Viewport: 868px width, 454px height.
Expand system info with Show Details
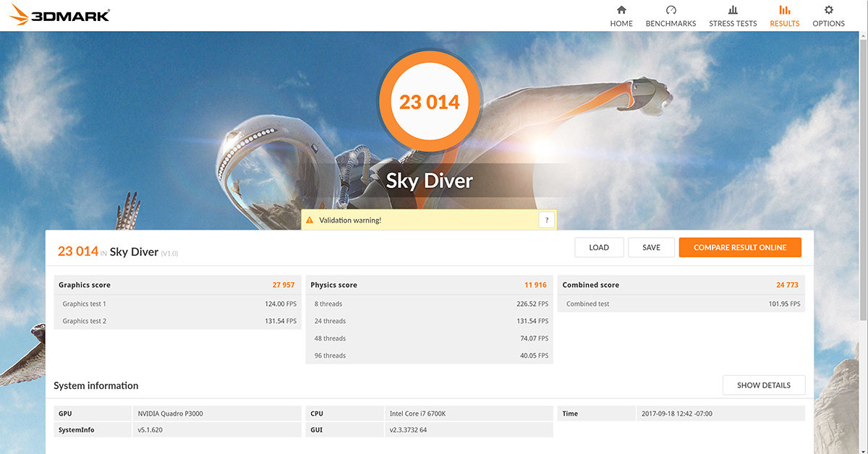point(763,385)
